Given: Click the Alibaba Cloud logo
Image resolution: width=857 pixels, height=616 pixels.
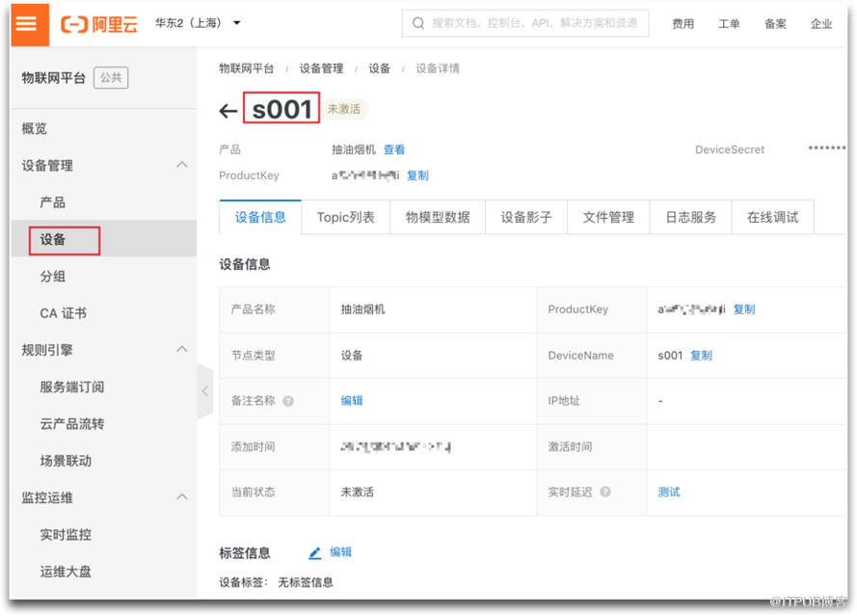Looking at the screenshot, I should [98, 24].
